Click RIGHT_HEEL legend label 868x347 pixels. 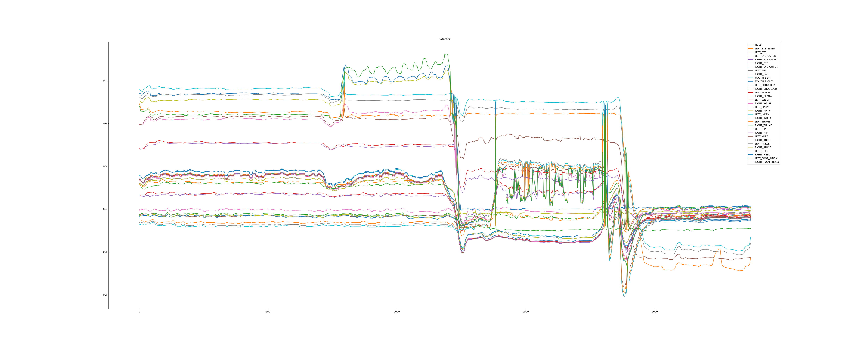[x=762, y=155]
